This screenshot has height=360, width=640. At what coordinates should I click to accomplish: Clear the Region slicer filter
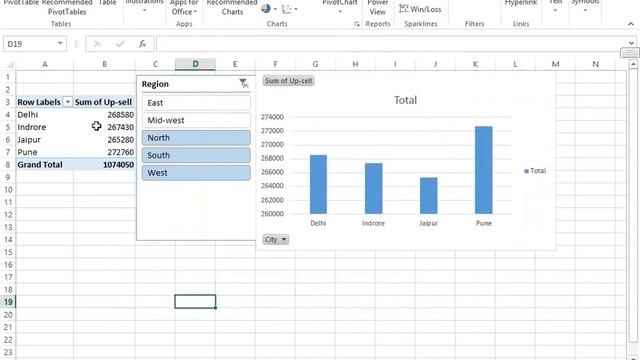point(244,84)
